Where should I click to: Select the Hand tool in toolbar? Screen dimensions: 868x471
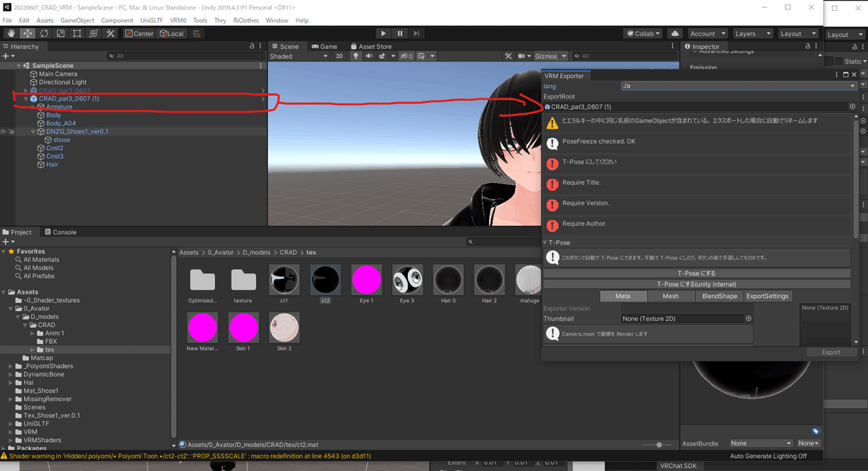[11, 33]
